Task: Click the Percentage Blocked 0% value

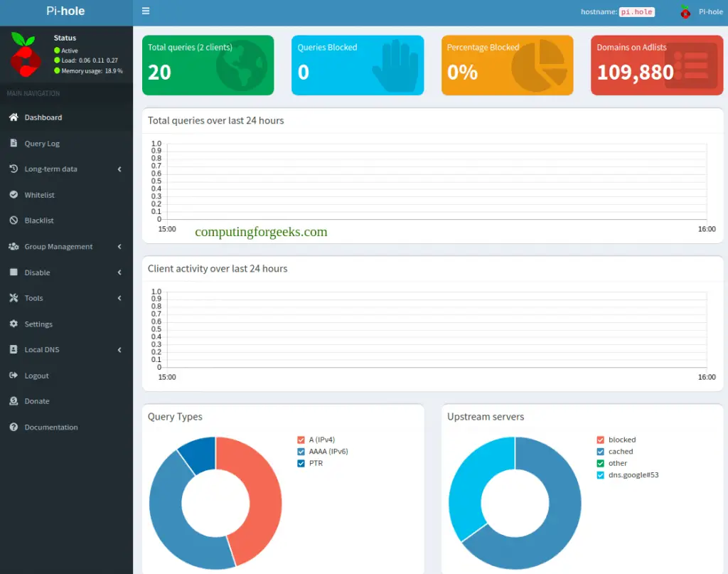Action: 462,72
